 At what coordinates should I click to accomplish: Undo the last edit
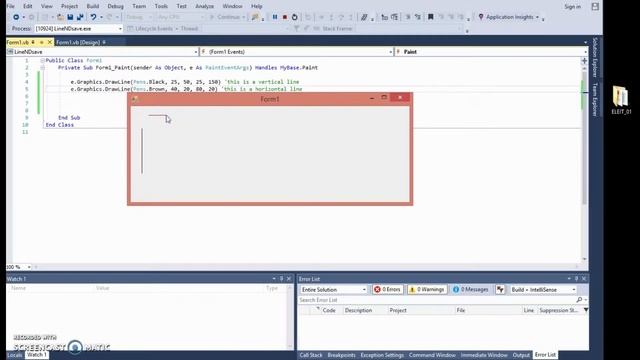(x=93, y=17)
